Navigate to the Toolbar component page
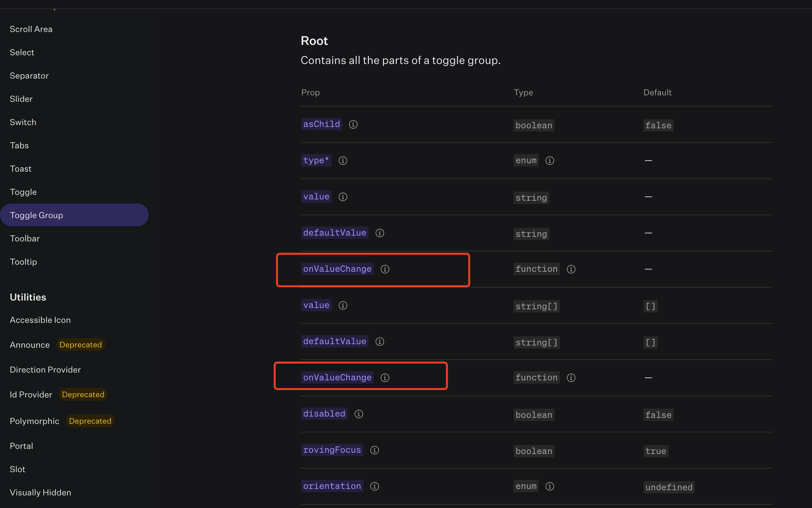Viewport: 812px width, 508px height. pos(25,238)
